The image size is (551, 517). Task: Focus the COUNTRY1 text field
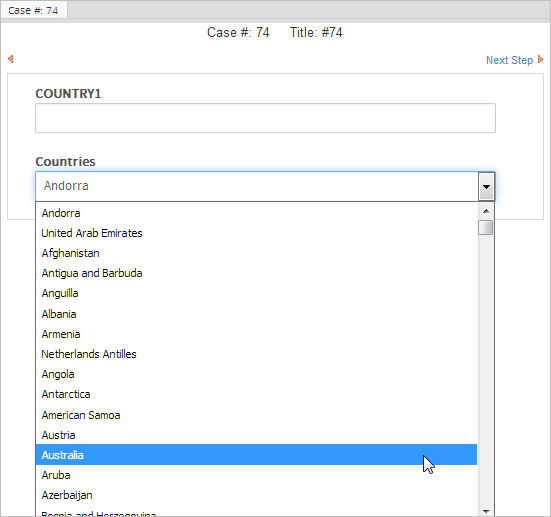click(265, 118)
